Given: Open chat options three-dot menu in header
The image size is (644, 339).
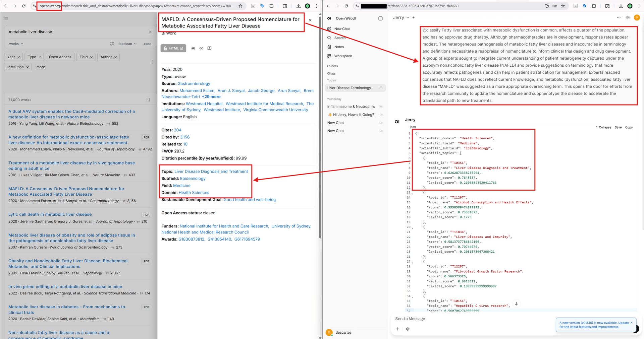Looking at the screenshot, I should point(619,18).
